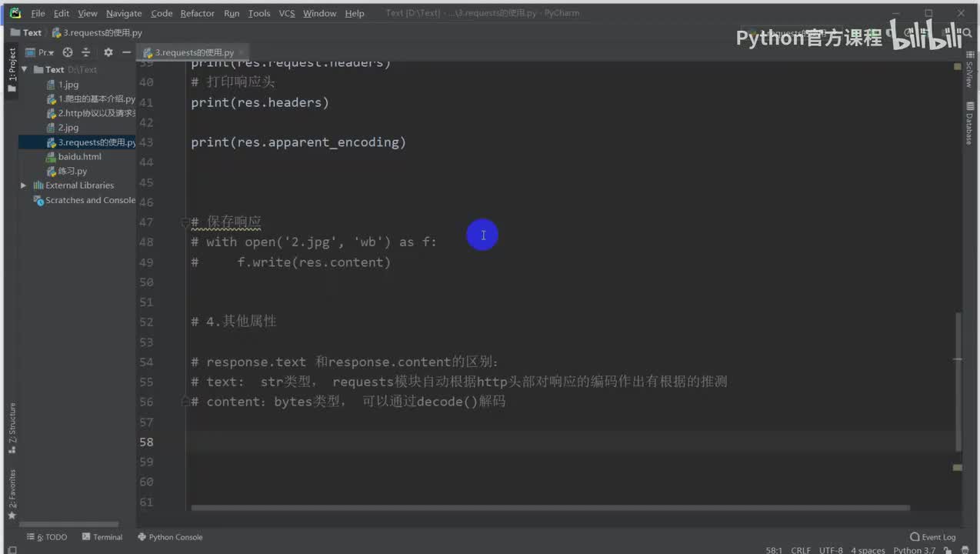
Task: Open the Event Log
Action: pos(932,537)
